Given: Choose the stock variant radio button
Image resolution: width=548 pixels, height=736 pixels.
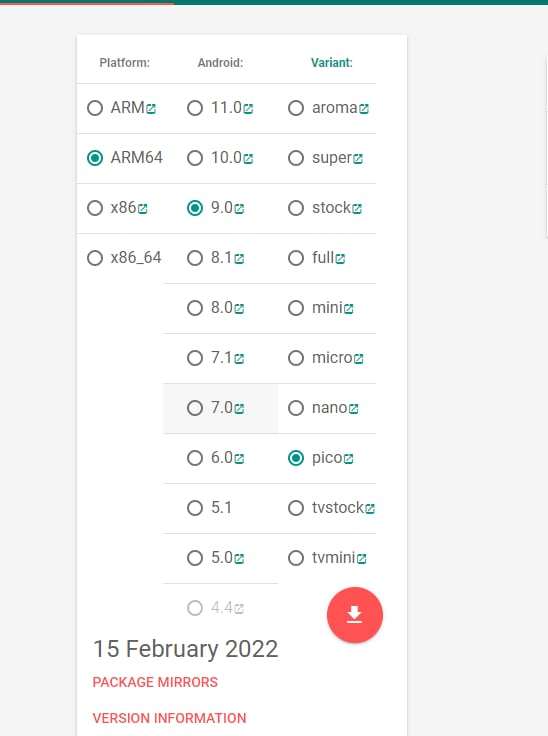Looking at the screenshot, I should click(x=296, y=208).
